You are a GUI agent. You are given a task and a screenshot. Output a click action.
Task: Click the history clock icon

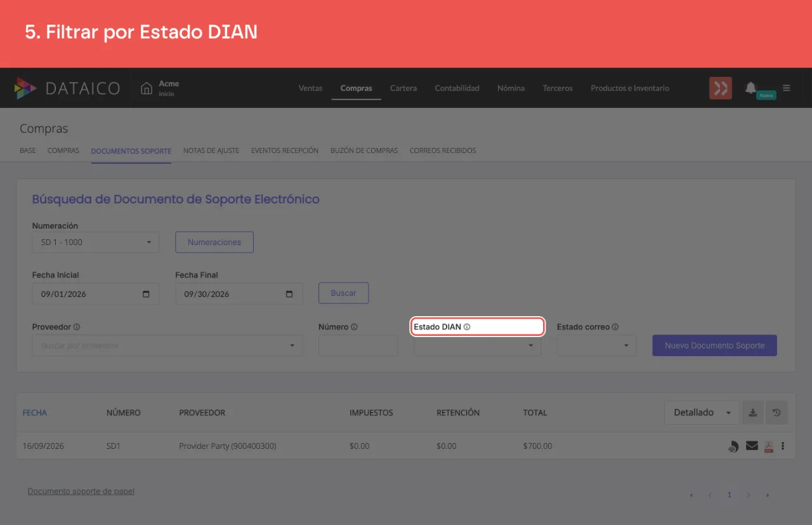coord(776,413)
